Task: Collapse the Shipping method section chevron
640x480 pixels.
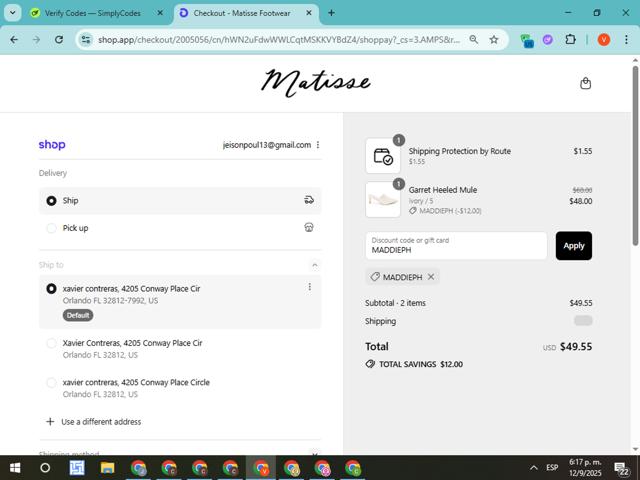Action: pyautogui.click(x=315, y=453)
